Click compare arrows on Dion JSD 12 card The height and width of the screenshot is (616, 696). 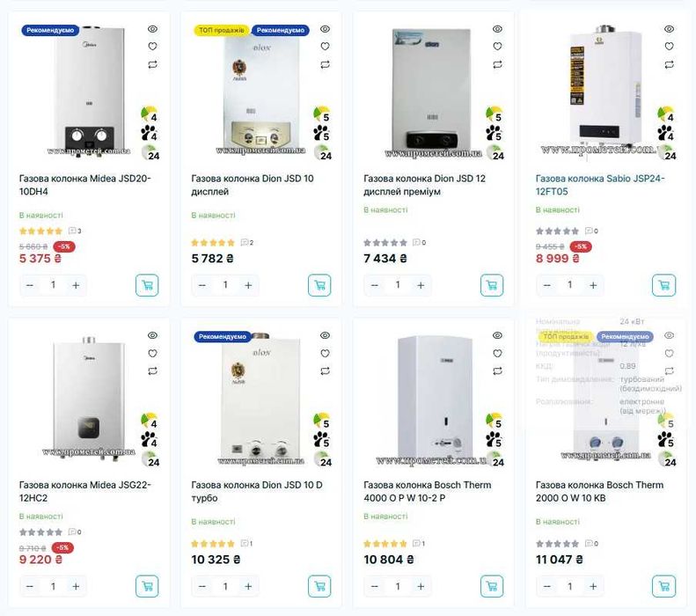click(497, 64)
